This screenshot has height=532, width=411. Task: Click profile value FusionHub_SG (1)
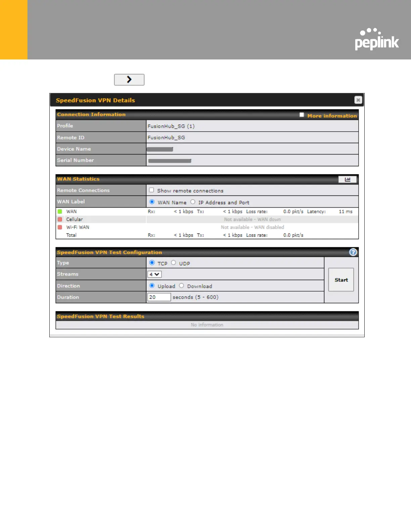pyautogui.click(x=171, y=126)
